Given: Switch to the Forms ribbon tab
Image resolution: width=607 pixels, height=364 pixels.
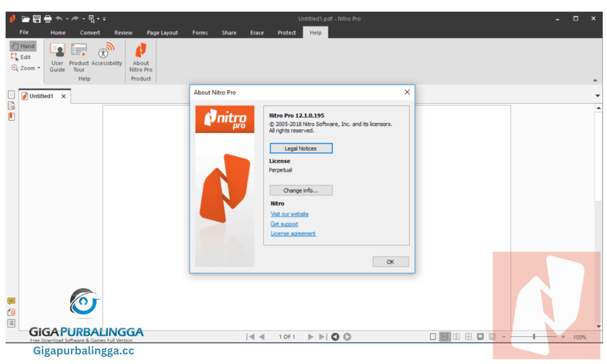Looking at the screenshot, I should pos(200,33).
